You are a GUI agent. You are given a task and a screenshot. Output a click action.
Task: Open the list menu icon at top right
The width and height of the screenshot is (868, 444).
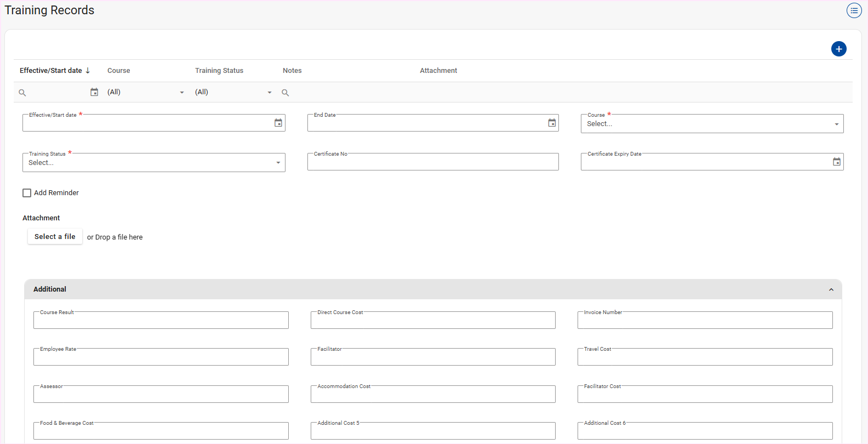coord(854,10)
